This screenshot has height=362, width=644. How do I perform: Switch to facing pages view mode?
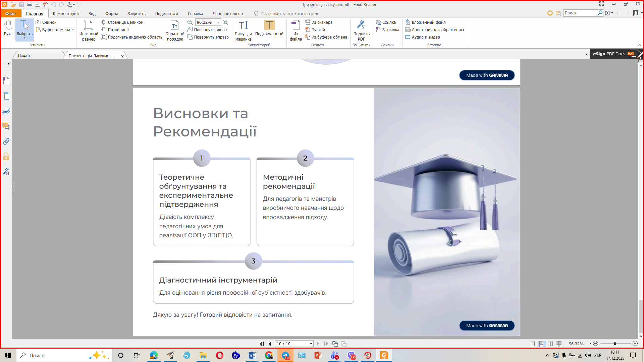pos(550,344)
